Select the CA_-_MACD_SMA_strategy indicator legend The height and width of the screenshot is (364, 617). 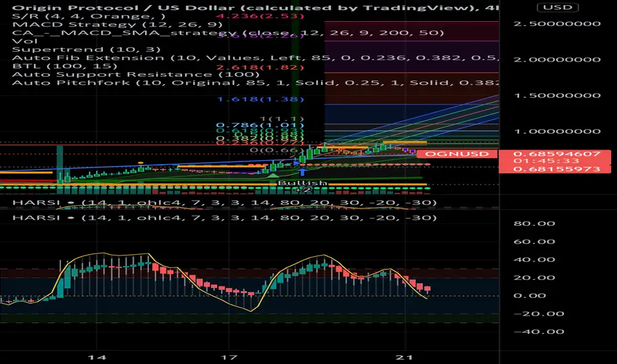[x=228, y=32]
